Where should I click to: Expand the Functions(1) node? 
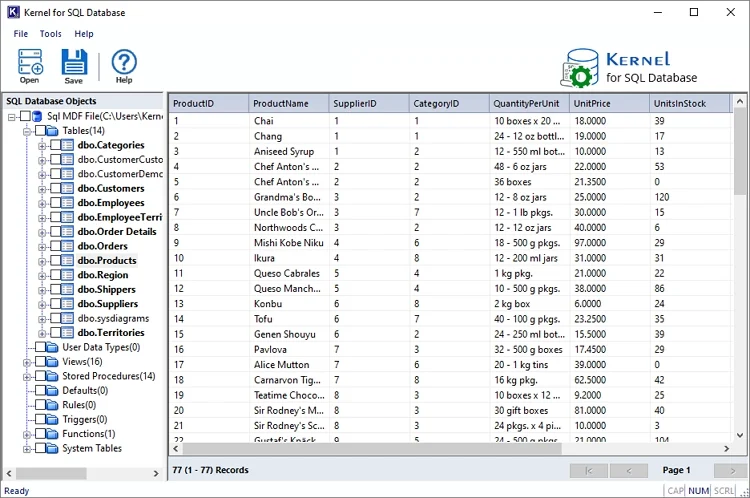27,435
